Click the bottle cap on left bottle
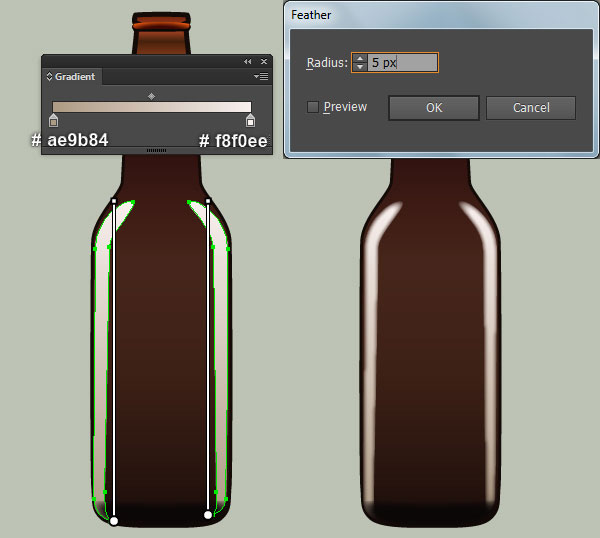This screenshot has height=538, width=600. point(161,22)
